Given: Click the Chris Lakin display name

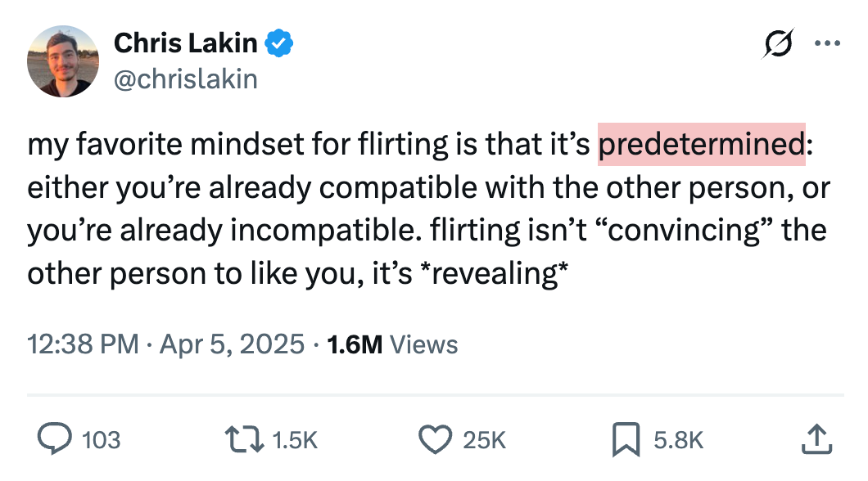Looking at the screenshot, I should tap(185, 43).
